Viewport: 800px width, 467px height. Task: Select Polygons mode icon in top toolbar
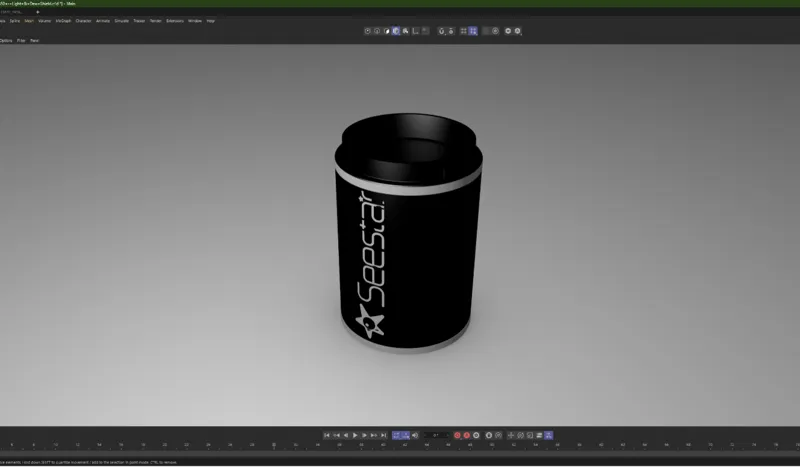(386, 31)
